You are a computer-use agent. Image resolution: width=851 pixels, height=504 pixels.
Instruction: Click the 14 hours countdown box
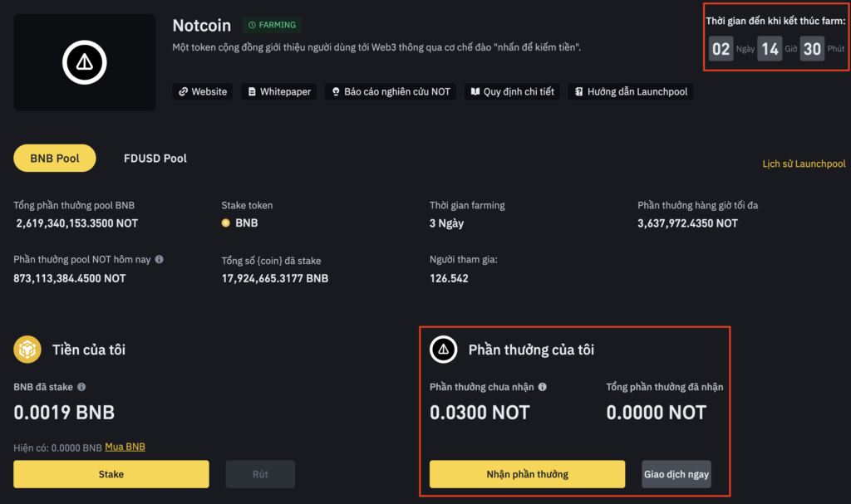[x=770, y=49]
